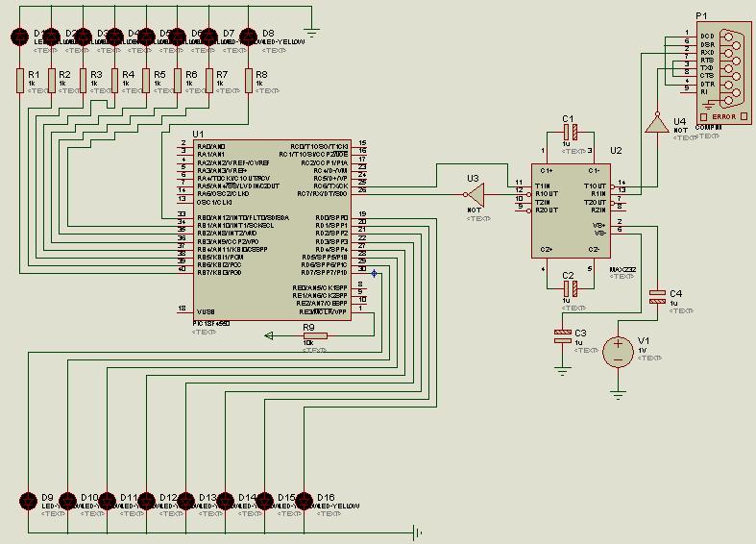Click the V1 reference label
This screenshot has width=756, height=544.
[x=644, y=341]
